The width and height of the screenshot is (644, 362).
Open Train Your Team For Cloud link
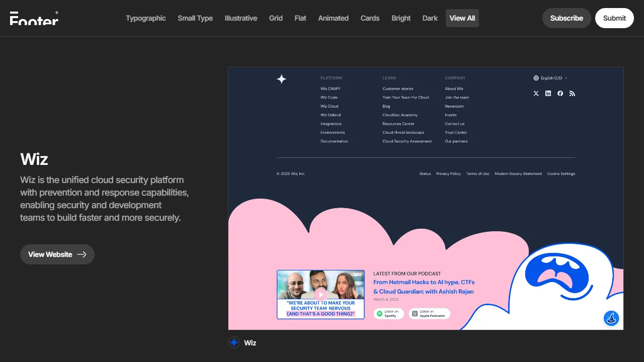pyautogui.click(x=406, y=98)
